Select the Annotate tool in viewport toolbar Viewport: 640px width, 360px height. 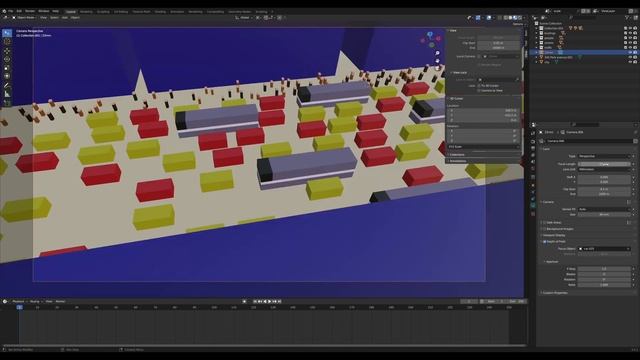click(7, 85)
